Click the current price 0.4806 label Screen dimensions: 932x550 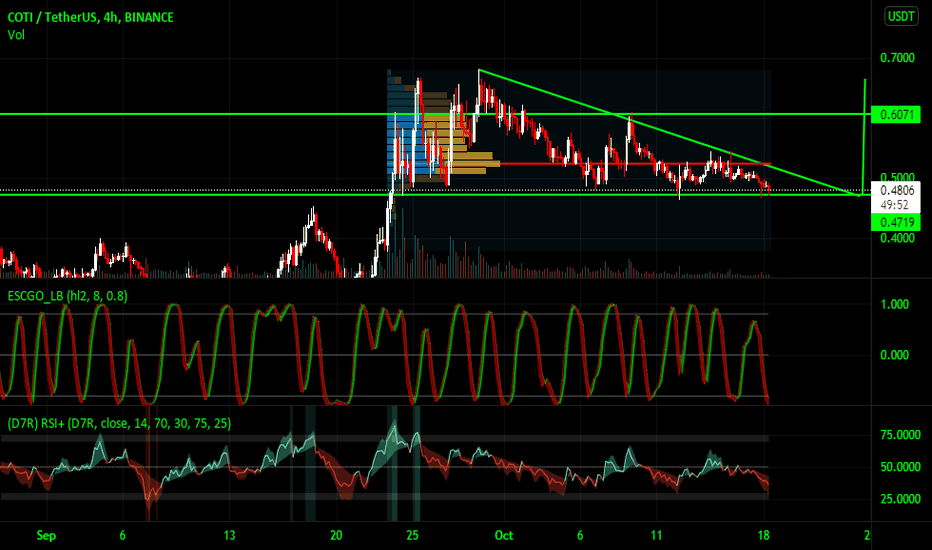coord(897,190)
